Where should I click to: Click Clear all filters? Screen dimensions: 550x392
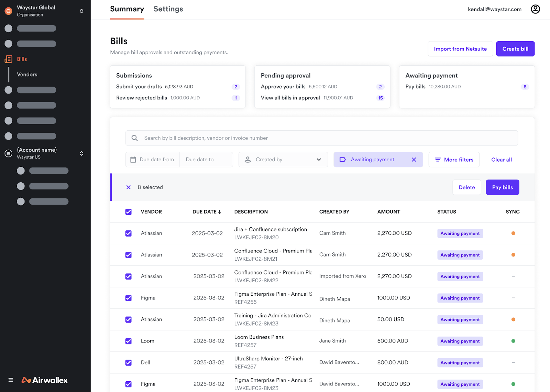pos(502,160)
